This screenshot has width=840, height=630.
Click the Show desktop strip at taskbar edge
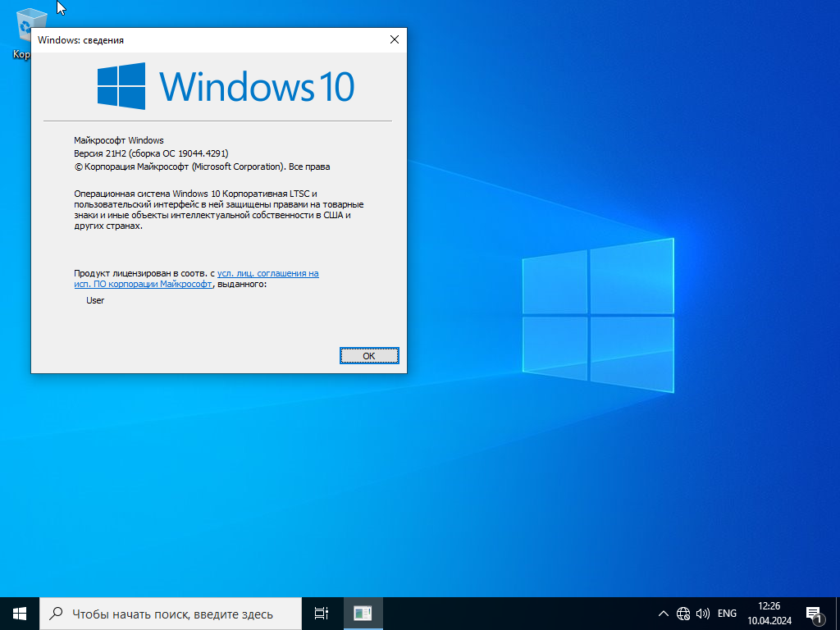pyautogui.click(x=838, y=614)
